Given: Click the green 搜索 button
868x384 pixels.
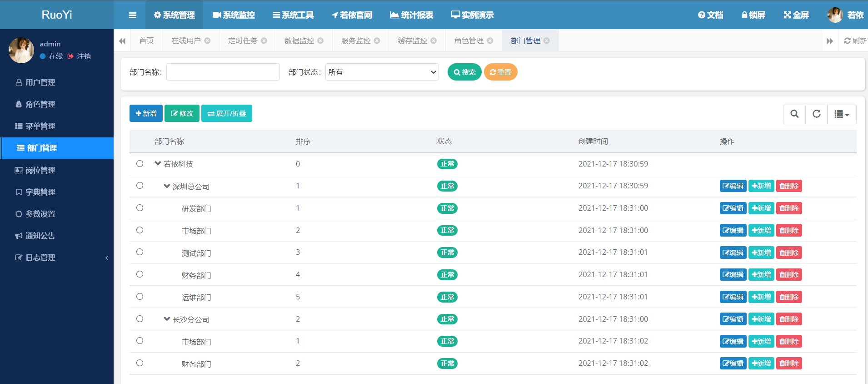Looking at the screenshot, I should (x=464, y=72).
